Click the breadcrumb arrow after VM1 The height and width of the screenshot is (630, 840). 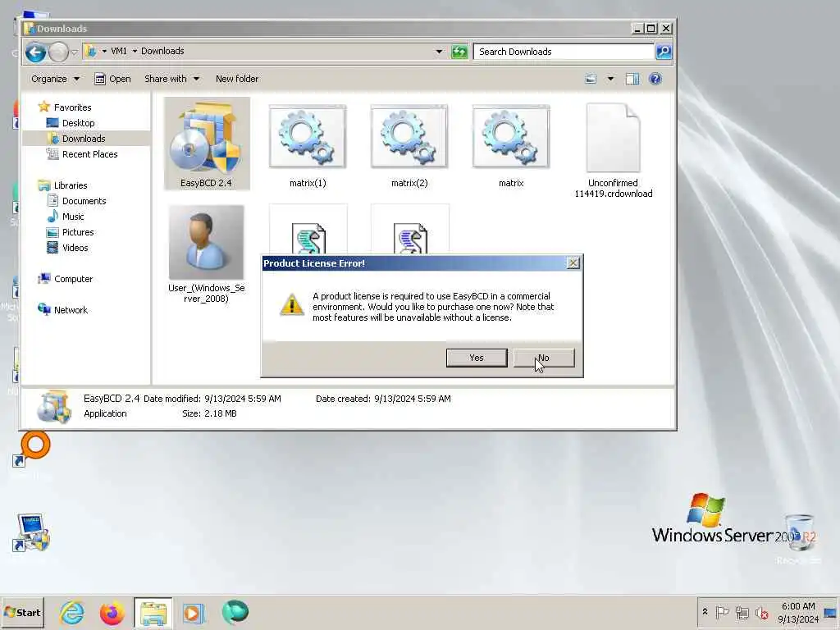(135, 51)
